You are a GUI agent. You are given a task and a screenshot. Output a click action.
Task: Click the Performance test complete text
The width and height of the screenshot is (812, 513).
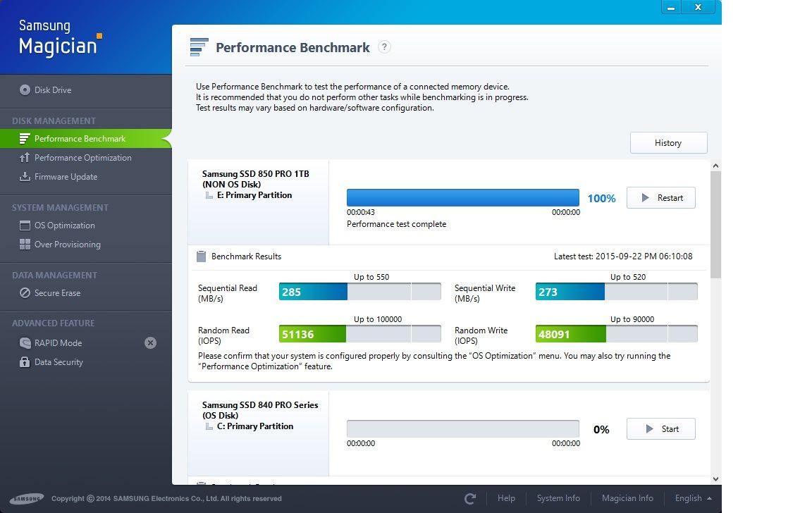point(396,224)
